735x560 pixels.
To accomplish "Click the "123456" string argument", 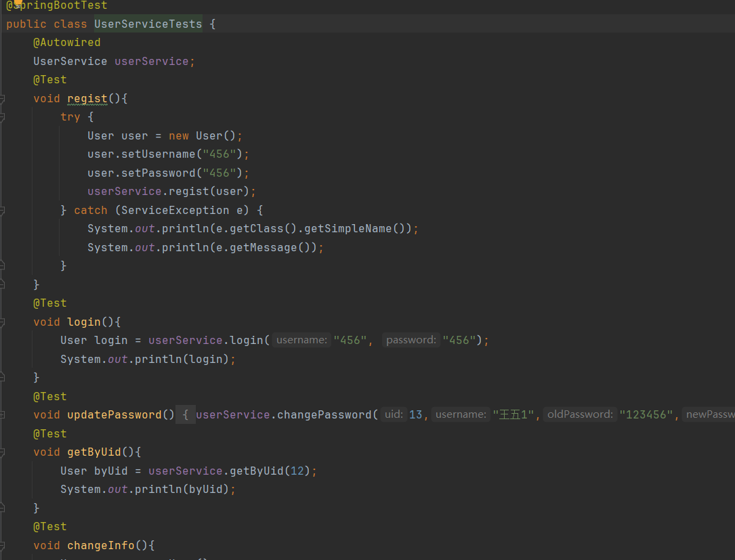I will click(x=646, y=414).
